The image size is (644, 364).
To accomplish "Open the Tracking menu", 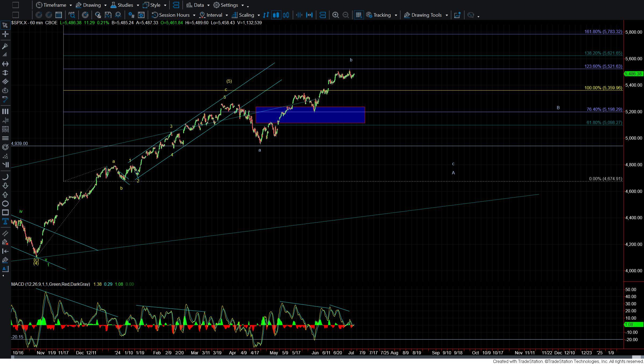I will click(382, 15).
